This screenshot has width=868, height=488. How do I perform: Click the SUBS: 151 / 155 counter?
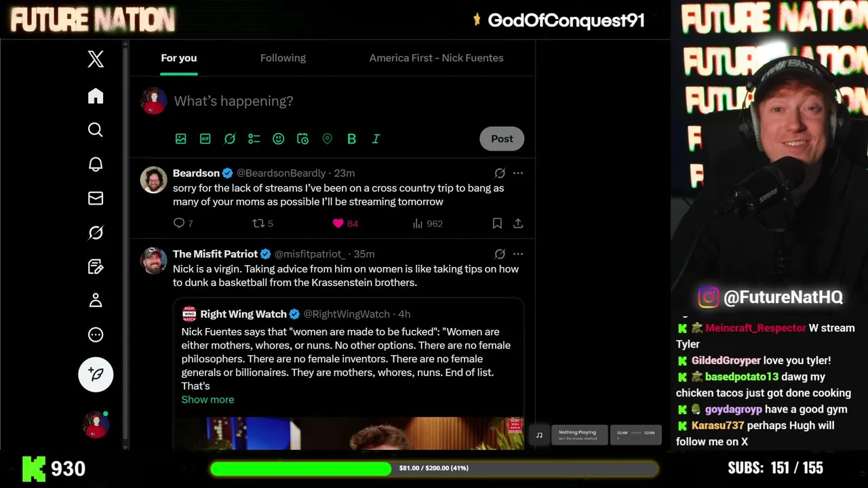[775, 468]
